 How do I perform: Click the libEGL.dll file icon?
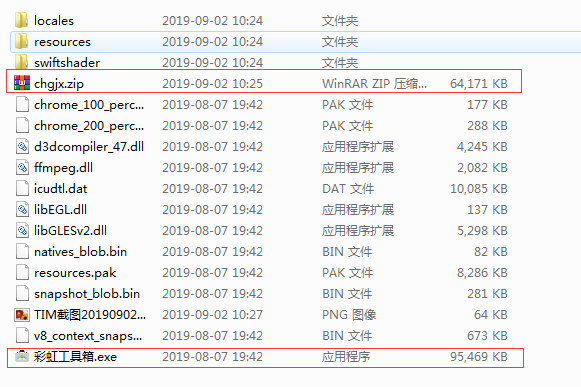coord(22,209)
